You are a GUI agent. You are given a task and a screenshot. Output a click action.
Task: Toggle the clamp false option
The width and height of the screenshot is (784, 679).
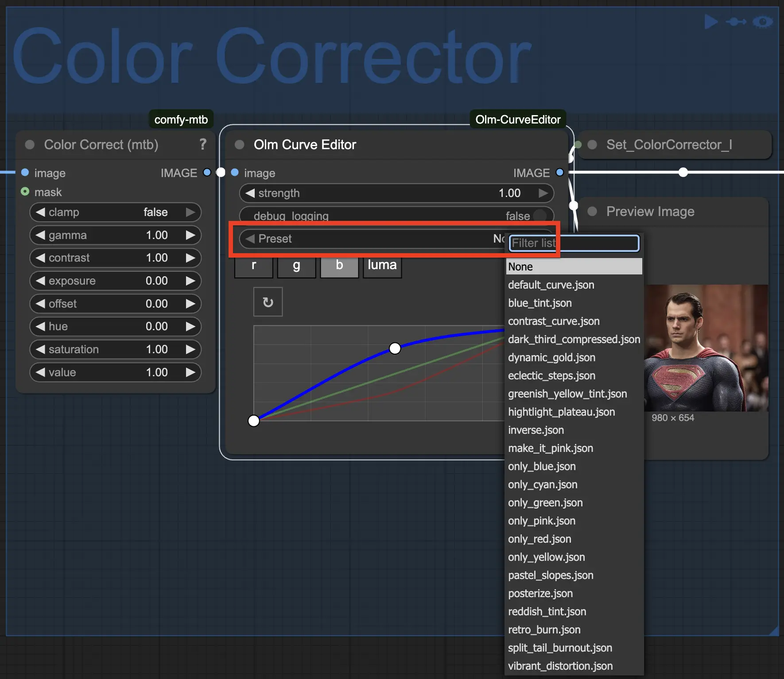pyautogui.click(x=115, y=212)
